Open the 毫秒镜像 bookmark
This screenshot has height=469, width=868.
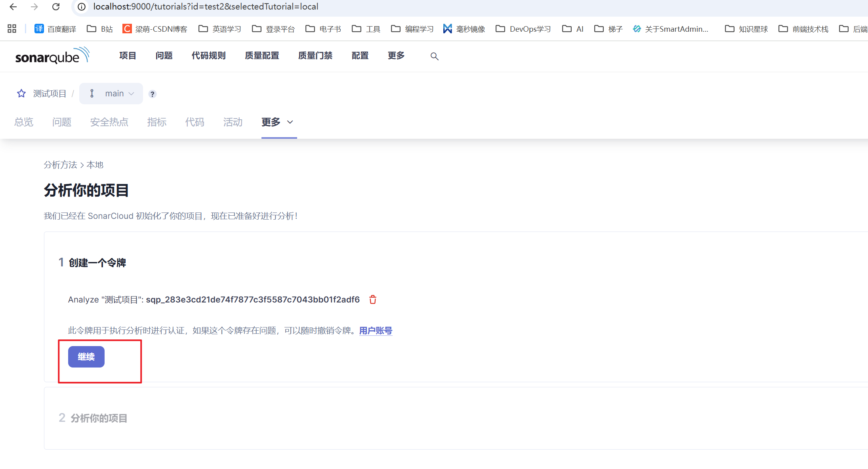464,29
